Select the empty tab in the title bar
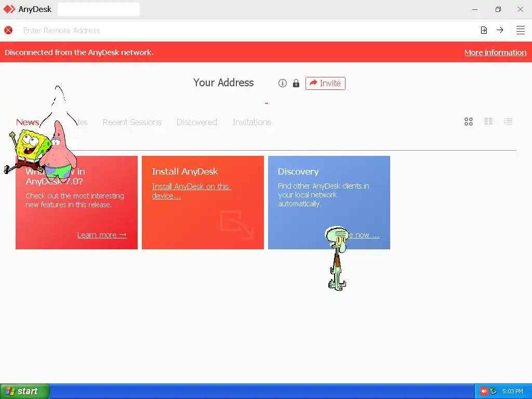Screen dimensions: 532x399 (x=99, y=9)
